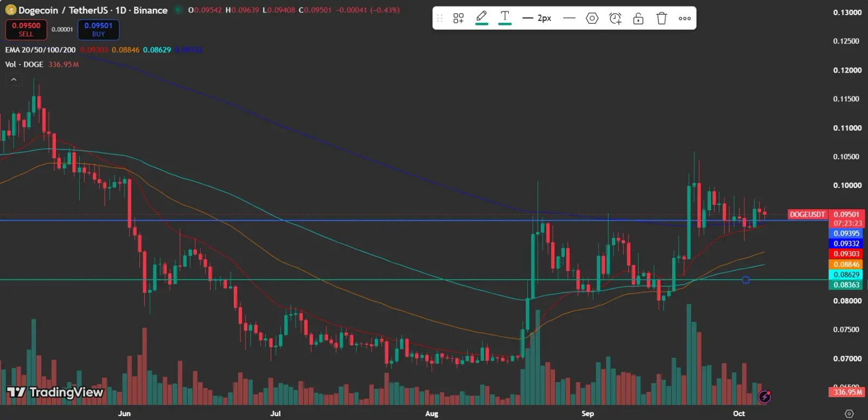Click the Aug label on time axis

(x=431, y=413)
